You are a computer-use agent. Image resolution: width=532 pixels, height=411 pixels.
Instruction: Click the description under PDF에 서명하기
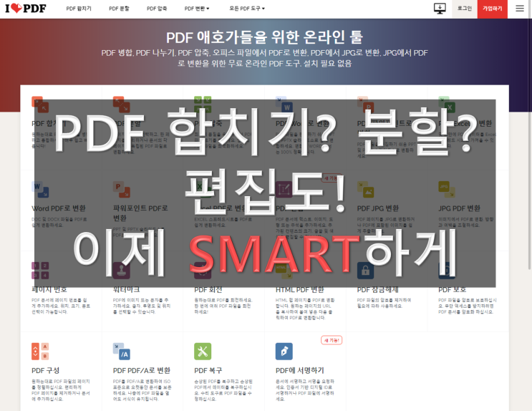point(305,390)
